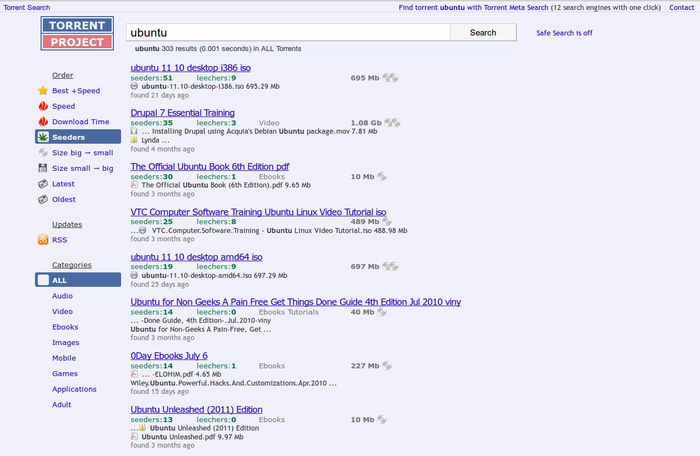This screenshot has height=456, width=700.
Task: Toggle the Safe Search is off link
Action: [x=564, y=33]
